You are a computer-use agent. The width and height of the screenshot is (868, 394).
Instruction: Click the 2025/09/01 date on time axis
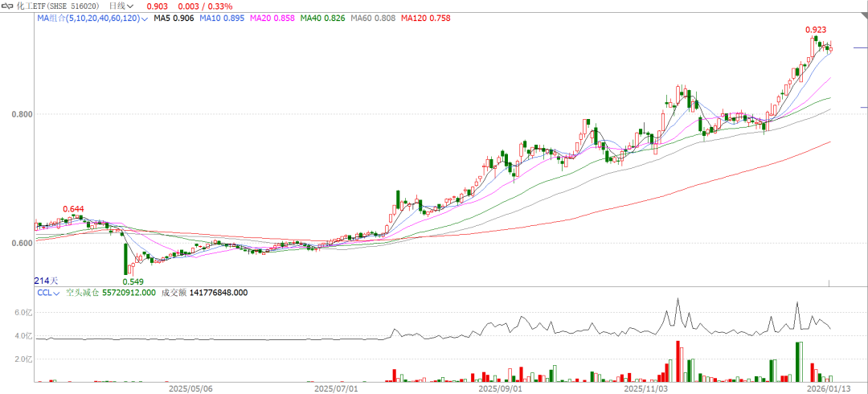tap(500, 388)
